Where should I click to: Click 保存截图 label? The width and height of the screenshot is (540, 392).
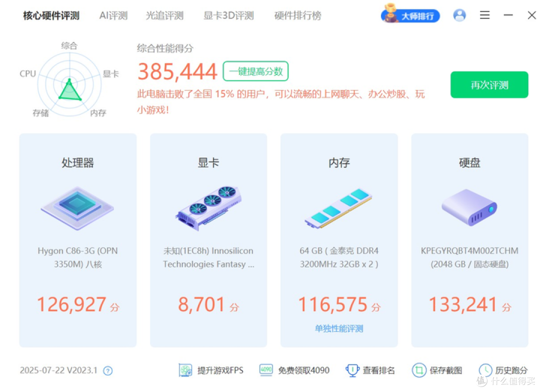(446, 371)
